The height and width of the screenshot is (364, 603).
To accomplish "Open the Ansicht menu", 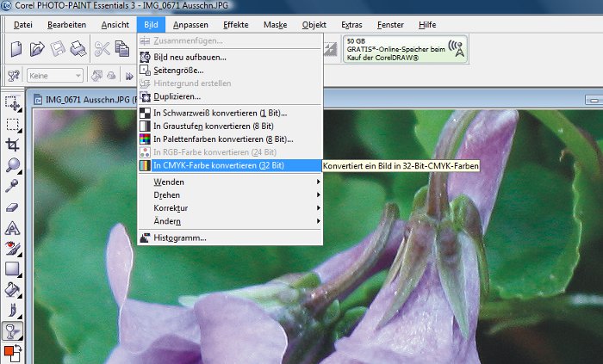I will (x=115, y=25).
